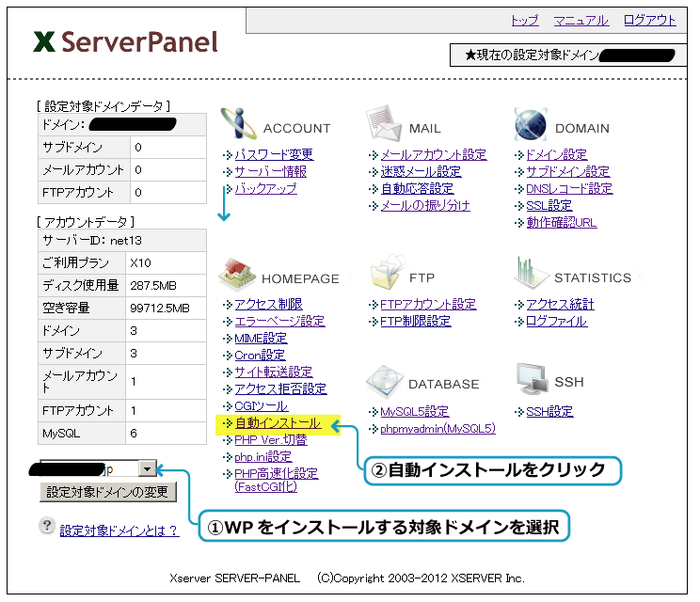Viewport: 700px width, 602px height.
Task: Open the 迷惑メール設定 link
Action: [421, 171]
